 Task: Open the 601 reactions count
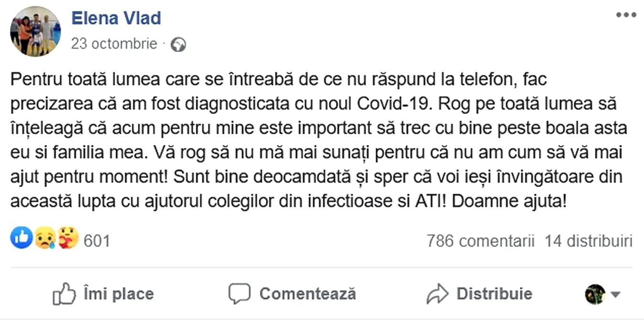tap(96, 241)
